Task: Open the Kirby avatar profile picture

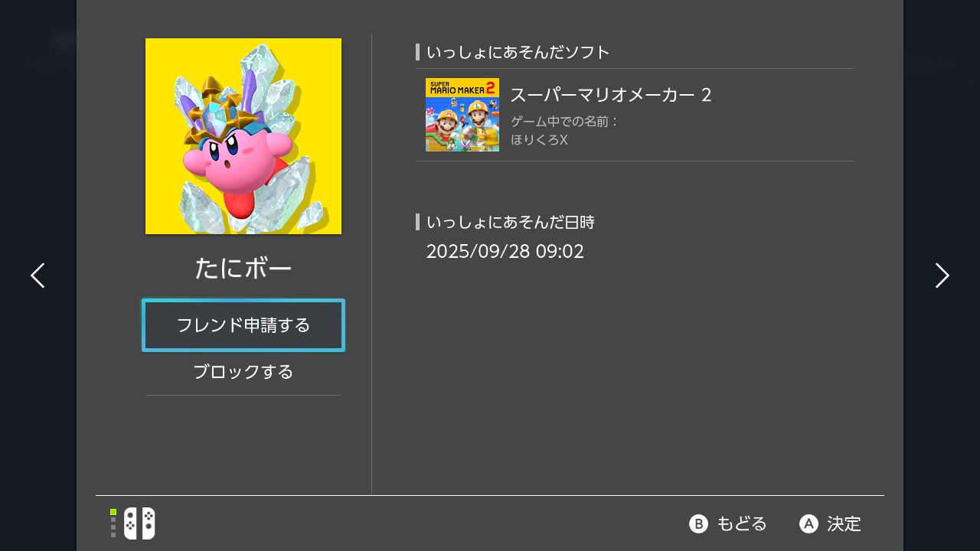Action: pos(243,136)
